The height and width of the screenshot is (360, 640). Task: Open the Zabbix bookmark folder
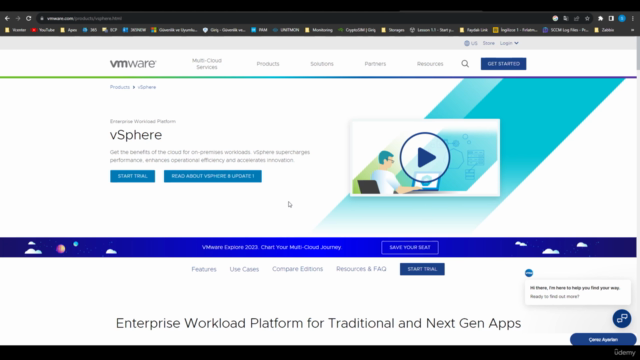tap(604, 30)
